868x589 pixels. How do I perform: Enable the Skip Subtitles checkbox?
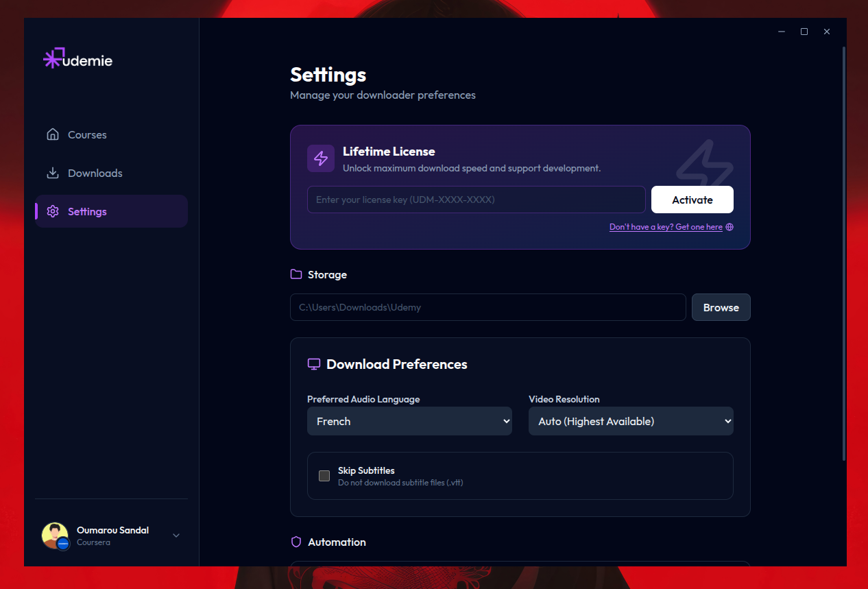[x=324, y=475]
